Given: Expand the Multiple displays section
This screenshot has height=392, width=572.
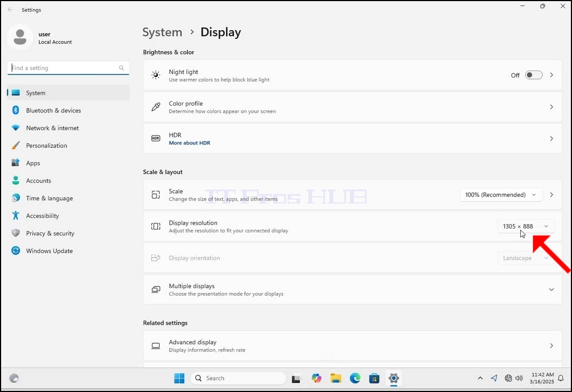Looking at the screenshot, I should coord(352,290).
